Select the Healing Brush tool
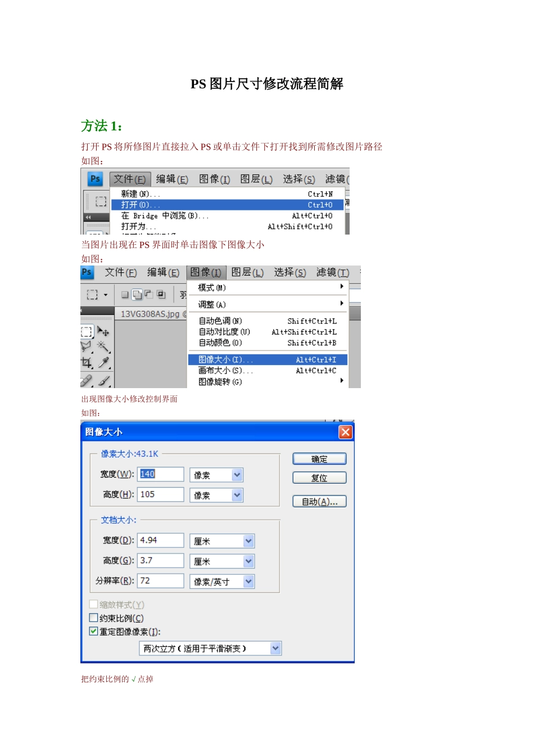Screen dimensions: 534x756 pyautogui.click(x=86, y=381)
